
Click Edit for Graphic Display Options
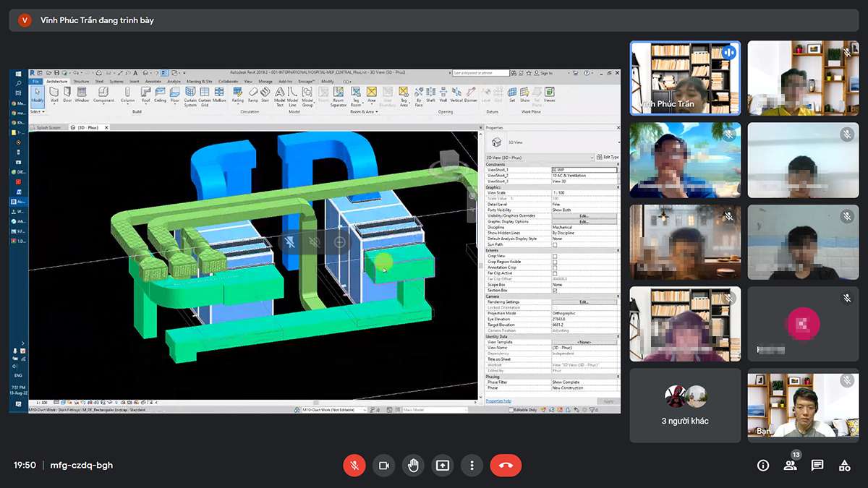tap(584, 221)
